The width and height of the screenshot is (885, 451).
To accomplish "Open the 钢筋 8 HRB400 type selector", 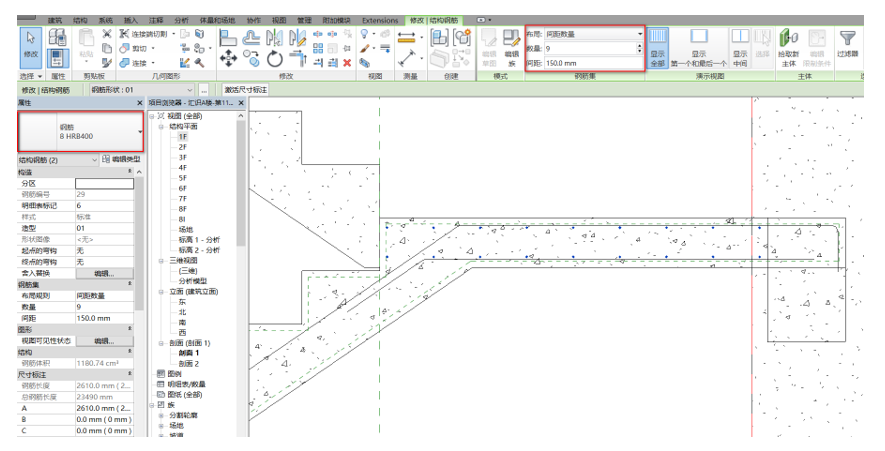I will (x=79, y=131).
